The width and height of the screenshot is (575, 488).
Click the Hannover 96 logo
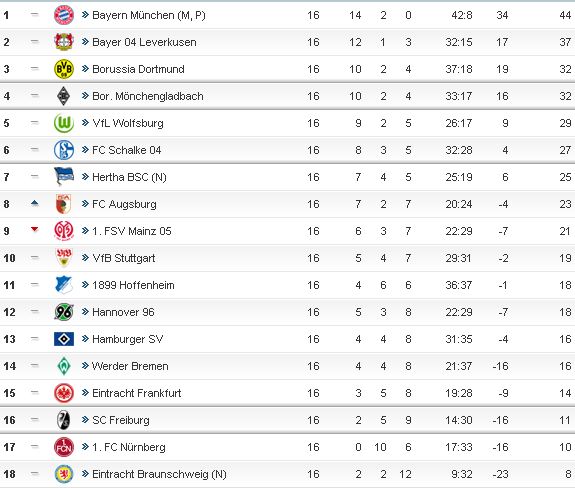tap(64, 312)
